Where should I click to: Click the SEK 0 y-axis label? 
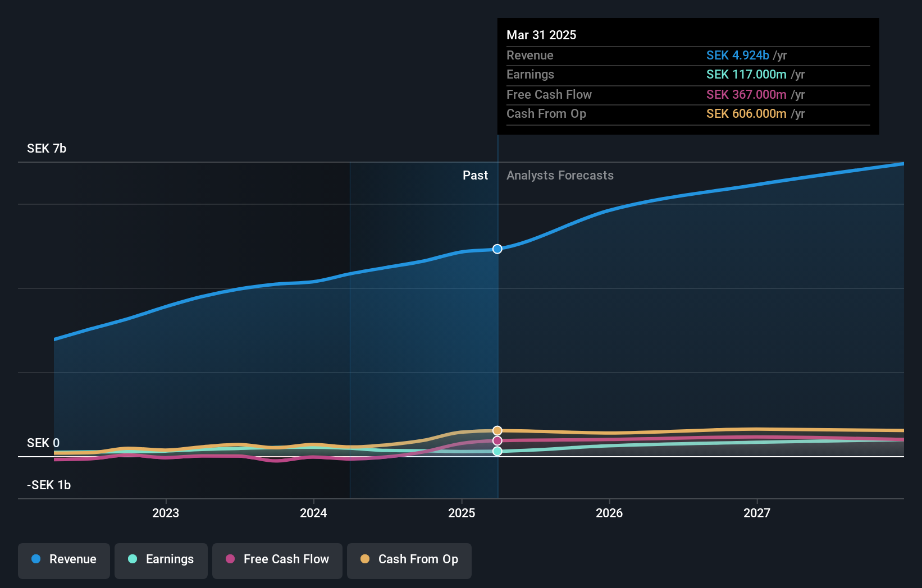tap(43, 443)
